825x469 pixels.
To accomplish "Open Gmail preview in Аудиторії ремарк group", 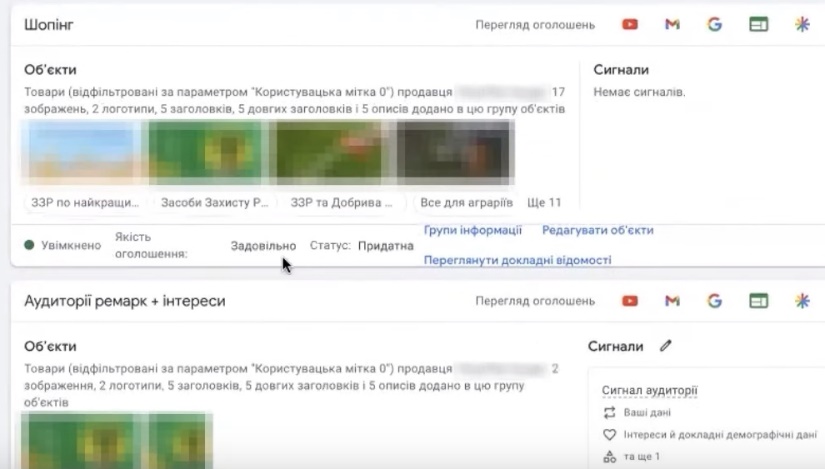I will [672, 301].
